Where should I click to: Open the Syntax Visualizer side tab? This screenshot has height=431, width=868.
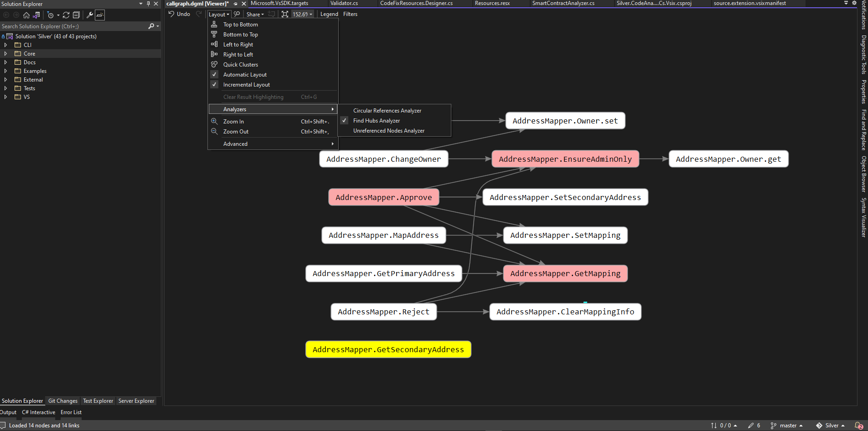pyautogui.click(x=863, y=217)
